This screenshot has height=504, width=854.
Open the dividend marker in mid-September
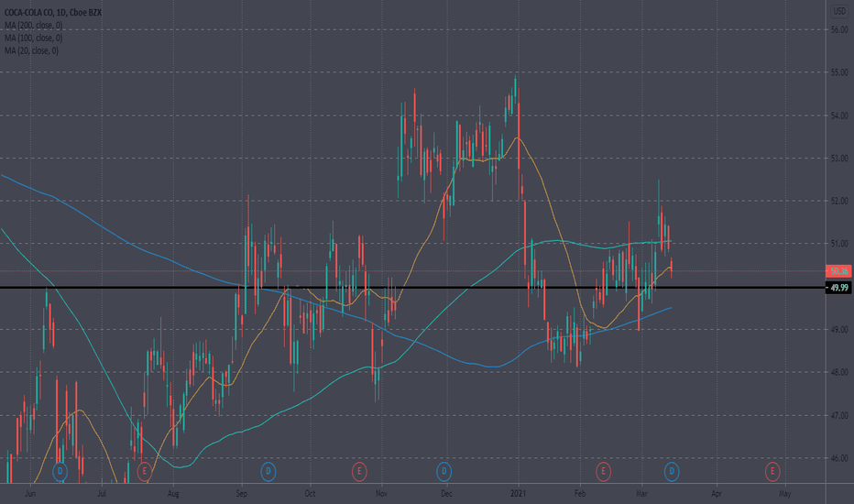(268, 471)
